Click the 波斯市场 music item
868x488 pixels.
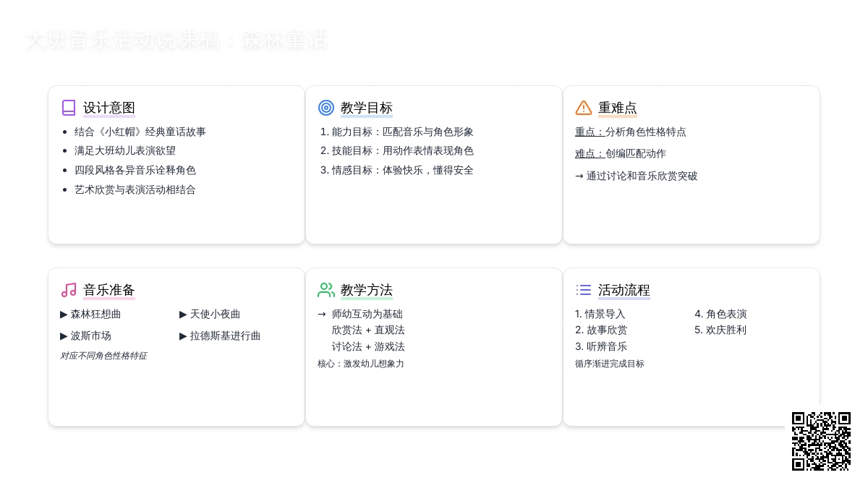(x=90, y=336)
